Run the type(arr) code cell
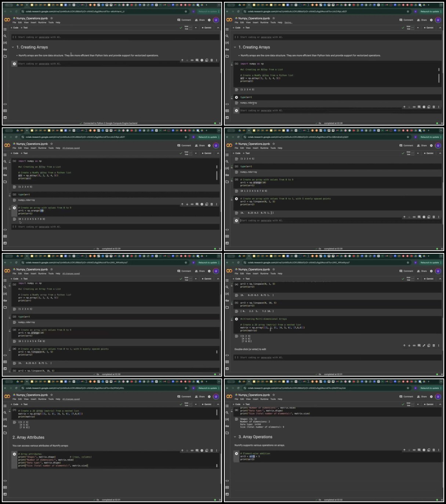 coord(236,97)
